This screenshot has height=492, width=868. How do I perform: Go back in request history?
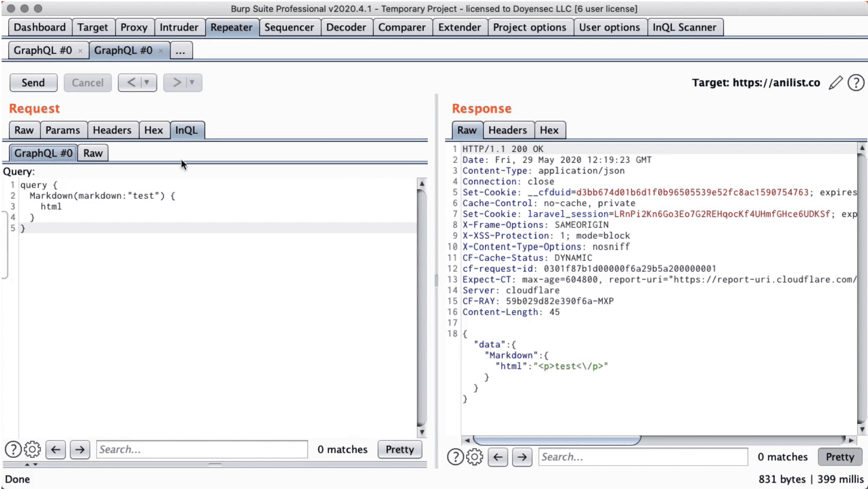tap(131, 83)
